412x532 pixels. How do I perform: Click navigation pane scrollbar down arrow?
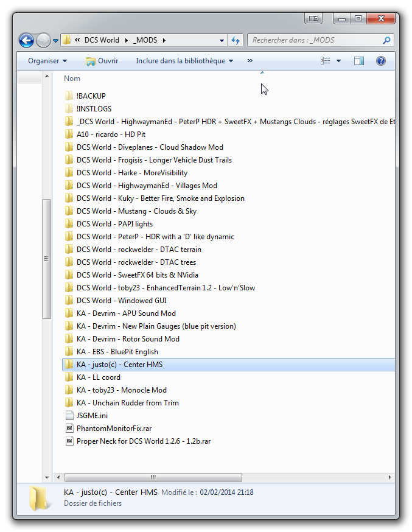pyautogui.click(x=47, y=477)
